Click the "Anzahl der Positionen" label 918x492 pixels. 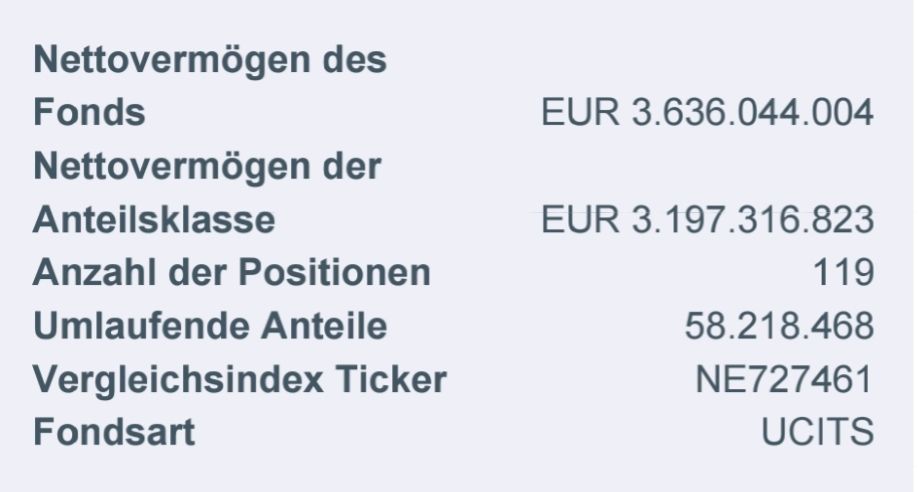231,273
